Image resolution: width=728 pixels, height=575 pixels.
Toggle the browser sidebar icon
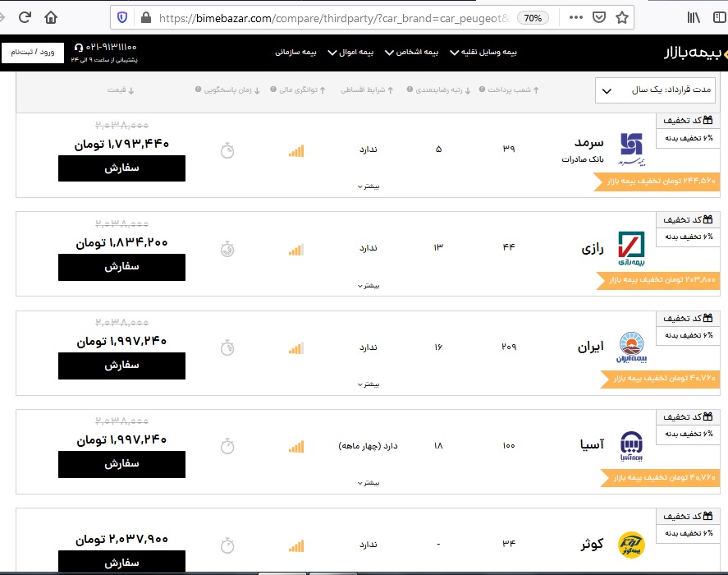click(x=719, y=18)
